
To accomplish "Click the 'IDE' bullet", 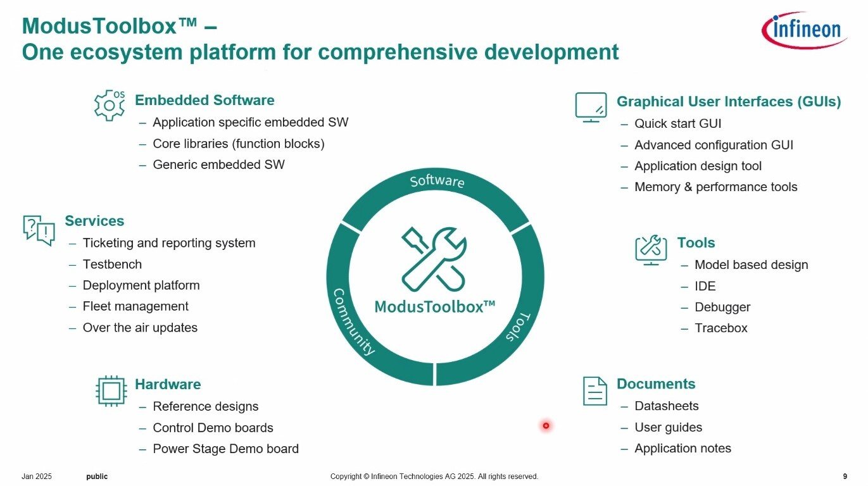I will tap(705, 286).
